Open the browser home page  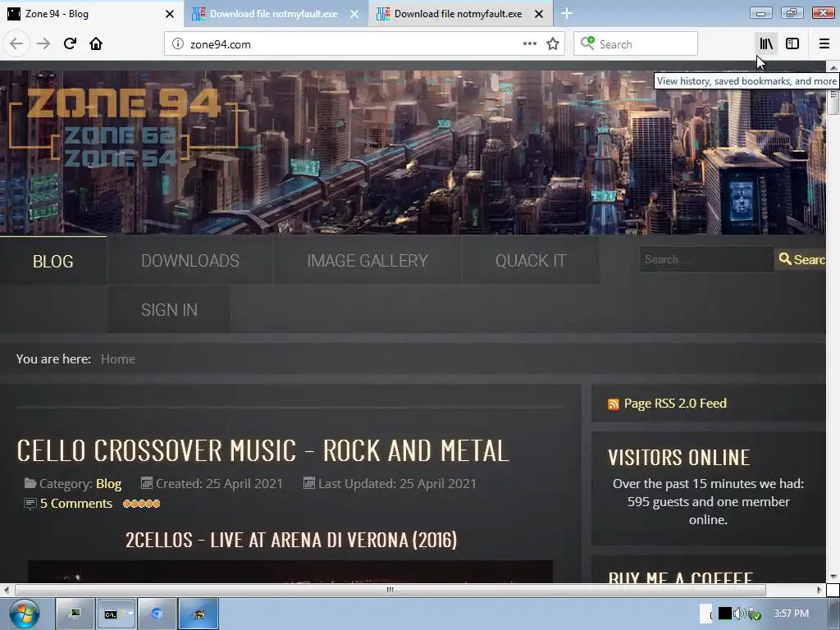[x=96, y=44]
